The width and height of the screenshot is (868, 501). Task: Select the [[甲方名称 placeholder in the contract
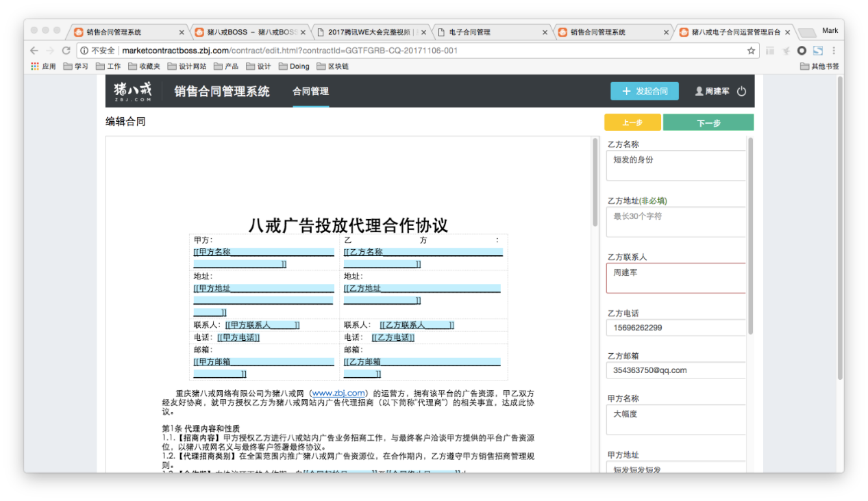point(264,257)
